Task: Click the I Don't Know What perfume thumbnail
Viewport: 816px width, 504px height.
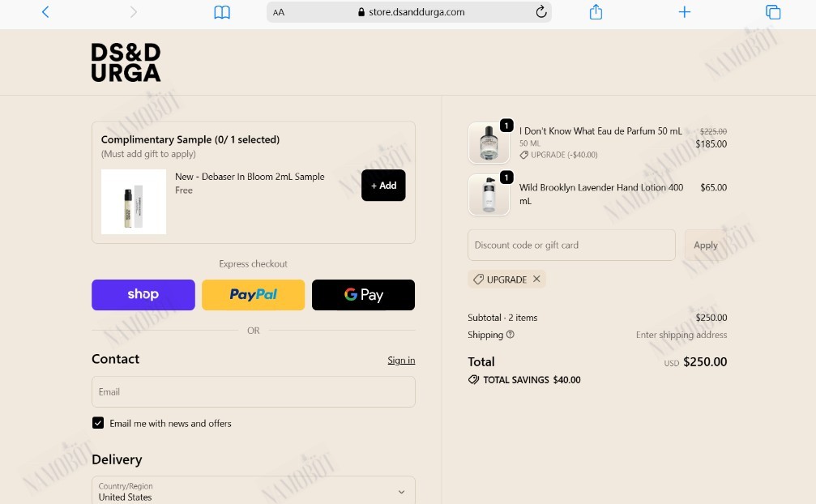Action: click(x=489, y=143)
